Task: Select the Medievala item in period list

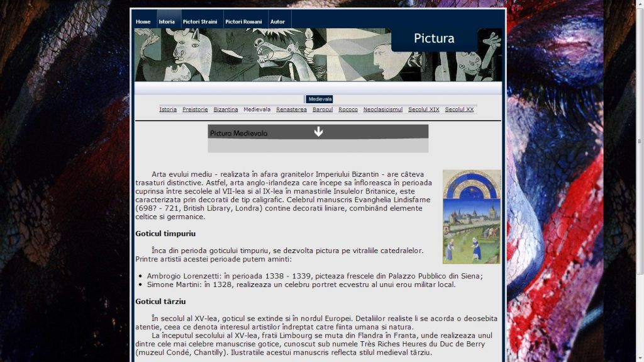Action: point(257,110)
